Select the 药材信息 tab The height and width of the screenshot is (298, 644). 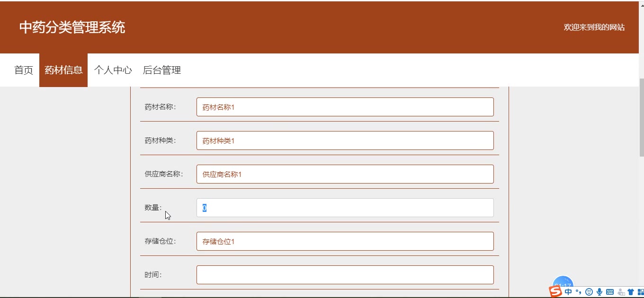[x=63, y=70]
